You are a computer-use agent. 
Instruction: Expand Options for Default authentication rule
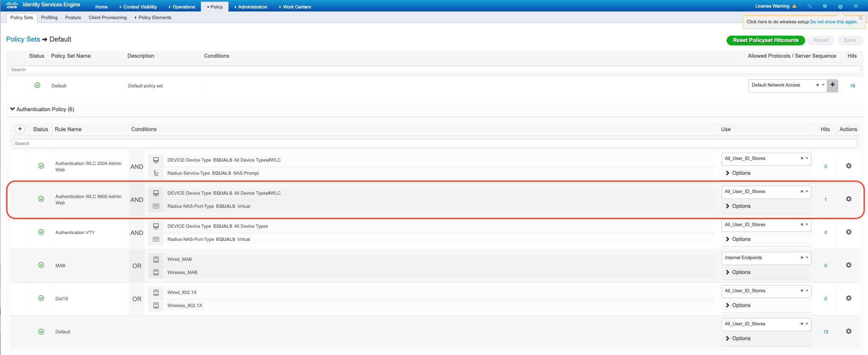click(x=738, y=338)
